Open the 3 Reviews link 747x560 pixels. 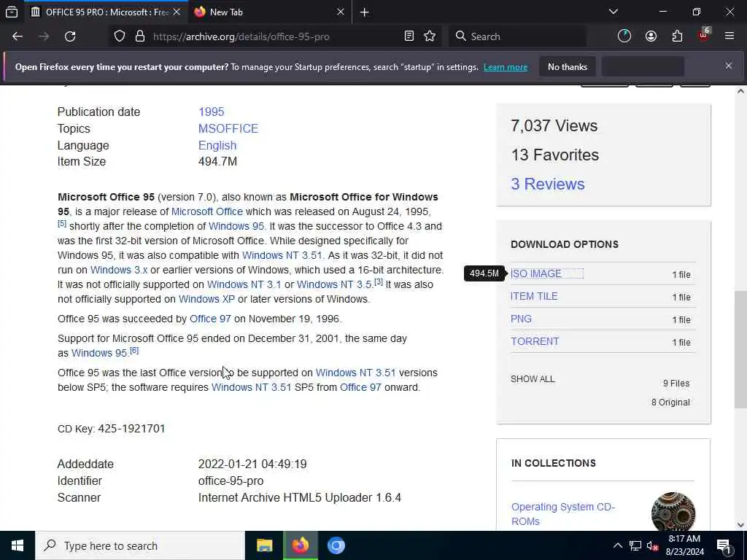[547, 184]
